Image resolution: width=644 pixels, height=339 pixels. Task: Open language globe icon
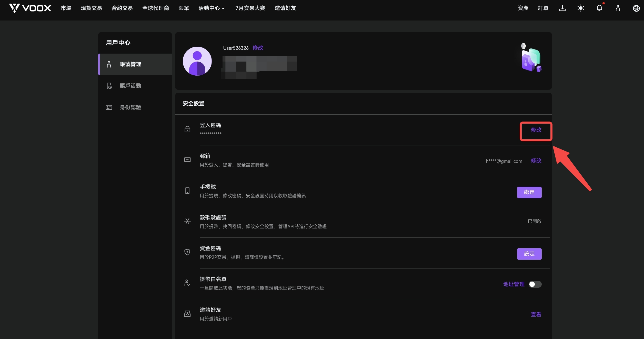tap(636, 8)
